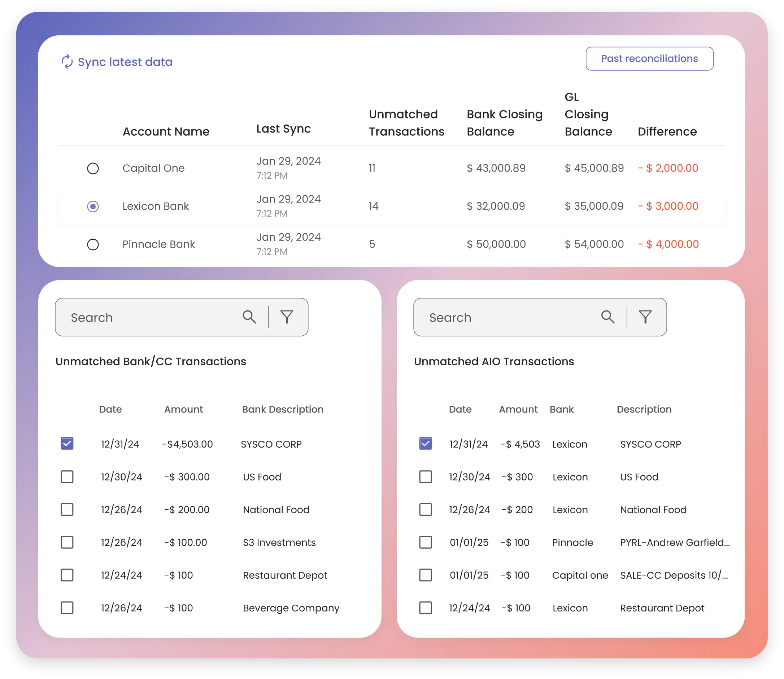
Task: Click the Unmatched Bank/CC Transactions heading
Action: 151,361
